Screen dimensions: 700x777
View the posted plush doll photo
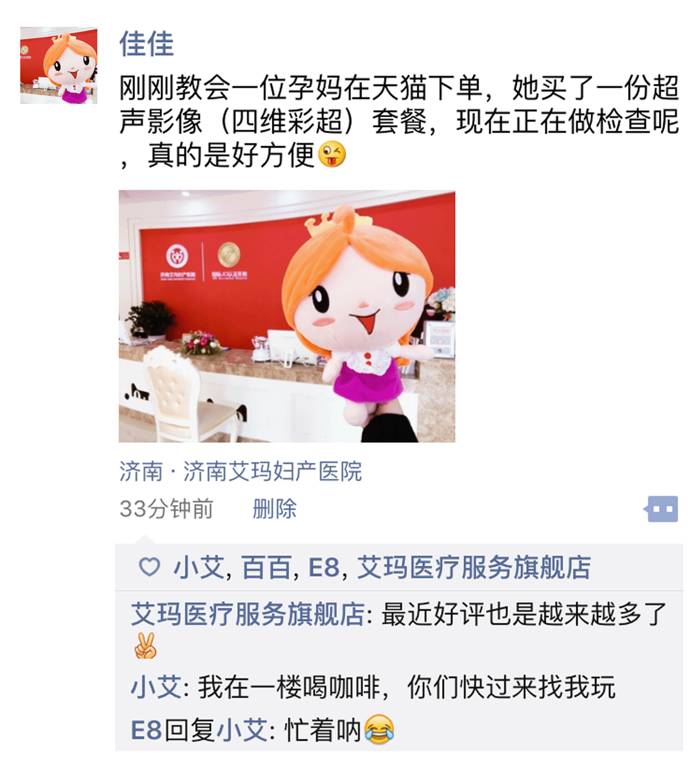tap(287, 316)
